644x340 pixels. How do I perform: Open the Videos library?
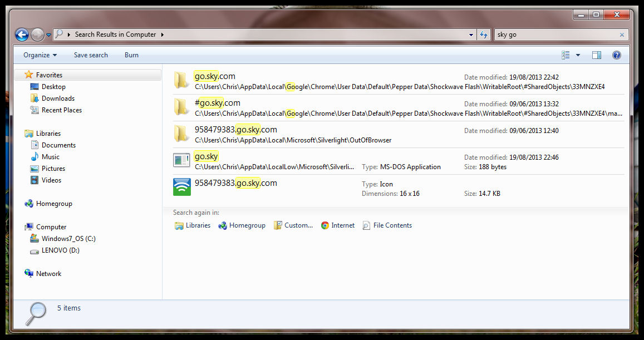[x=51, y=180]
